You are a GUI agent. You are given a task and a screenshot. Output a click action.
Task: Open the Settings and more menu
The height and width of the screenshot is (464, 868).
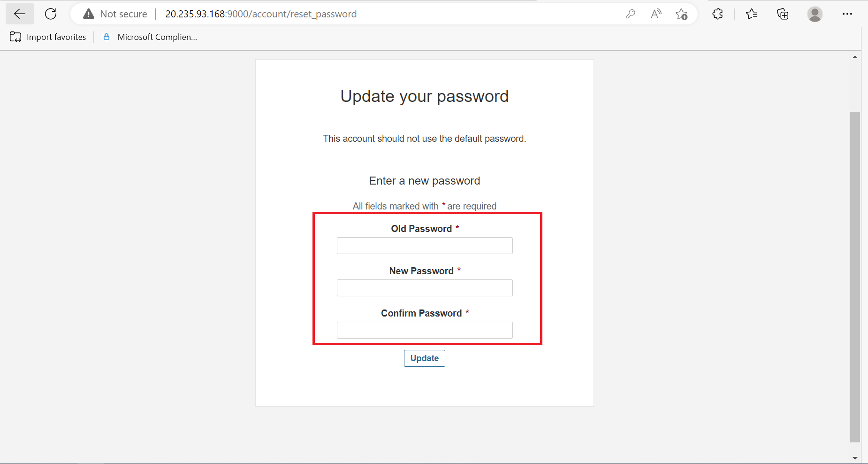click(847, 14)
